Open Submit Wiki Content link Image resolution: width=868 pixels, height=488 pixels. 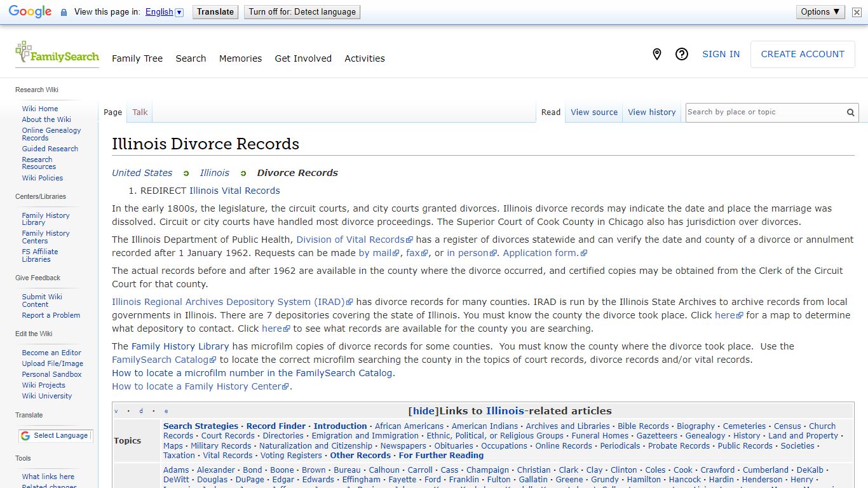(x=42, y=301)
